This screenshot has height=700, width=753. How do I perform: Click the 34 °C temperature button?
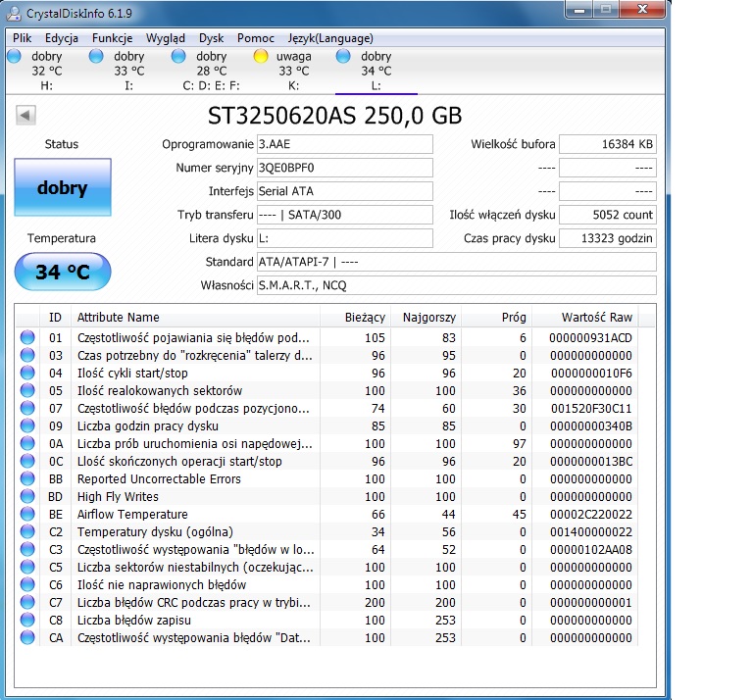click(x=63, y=272)
